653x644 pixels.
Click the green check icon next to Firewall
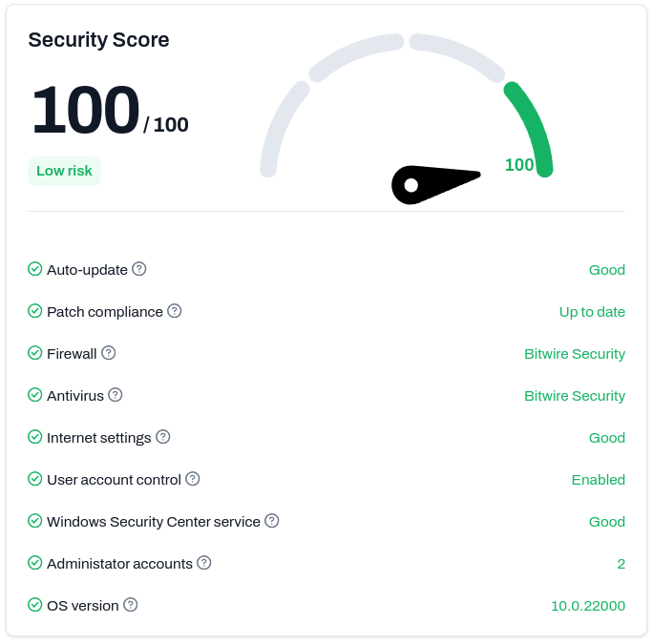pyautogui.click(x=35, y=353)
